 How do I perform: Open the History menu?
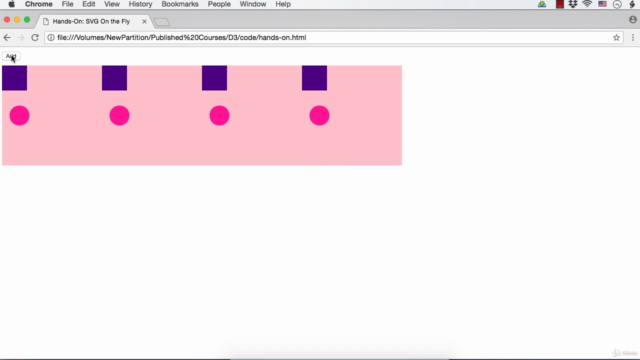point(140,4)
